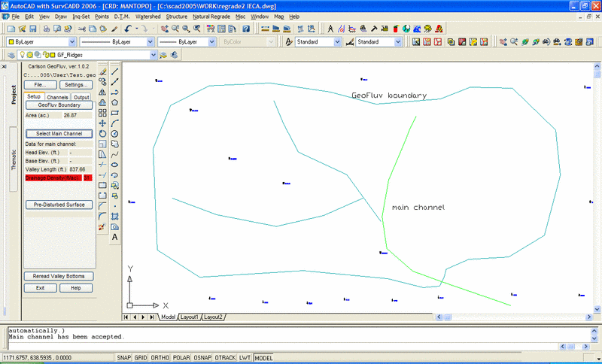
Task: Click the Make Object's Layer Current icon
Action: (x=163, y=55)
